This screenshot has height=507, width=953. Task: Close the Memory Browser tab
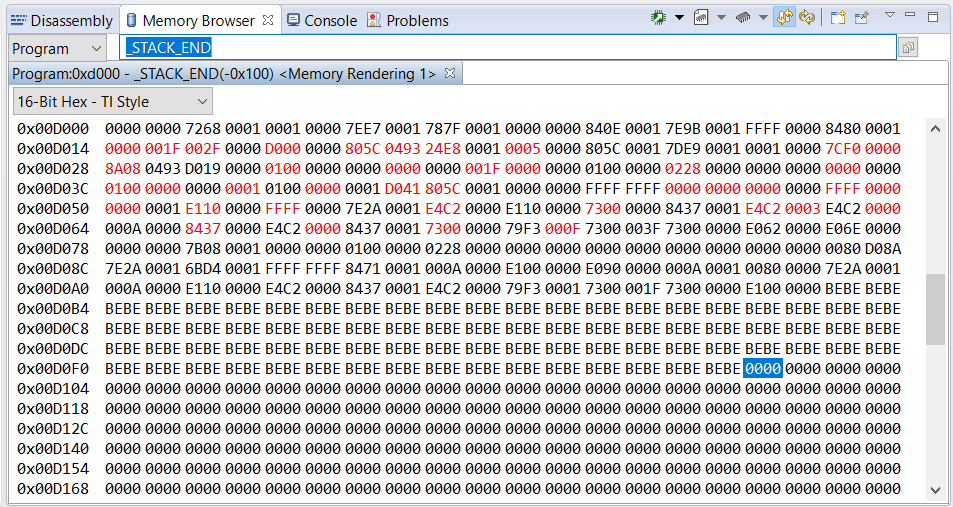(268, 20)
